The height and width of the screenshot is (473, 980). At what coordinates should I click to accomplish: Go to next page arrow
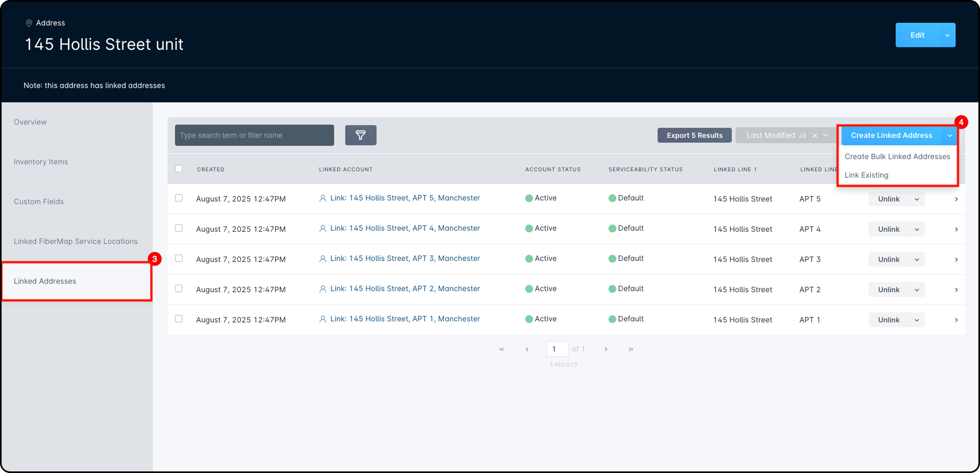(x=606, y=349)
